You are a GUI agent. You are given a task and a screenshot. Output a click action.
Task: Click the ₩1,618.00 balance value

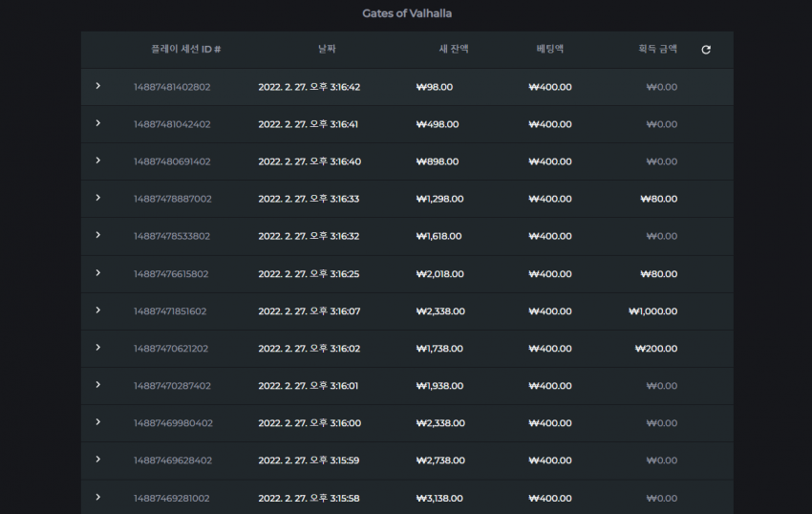pos(438,236)
